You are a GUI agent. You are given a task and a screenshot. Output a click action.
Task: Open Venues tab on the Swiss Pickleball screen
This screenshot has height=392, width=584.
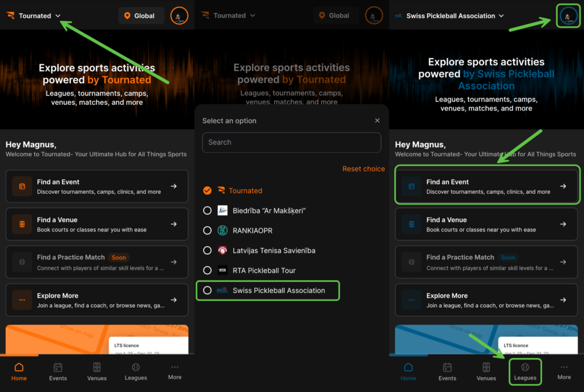(486, 372)
